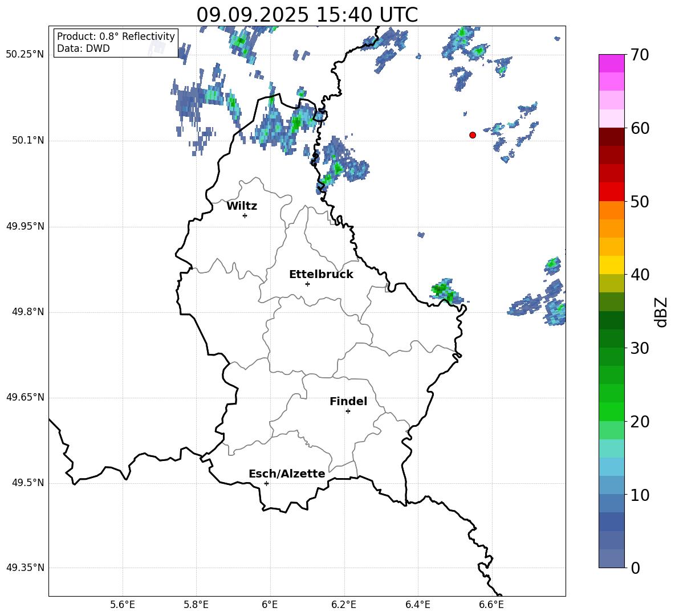Click the red dot marker on the map
This screenshot has height=616, width=675.
click(473, 135)
